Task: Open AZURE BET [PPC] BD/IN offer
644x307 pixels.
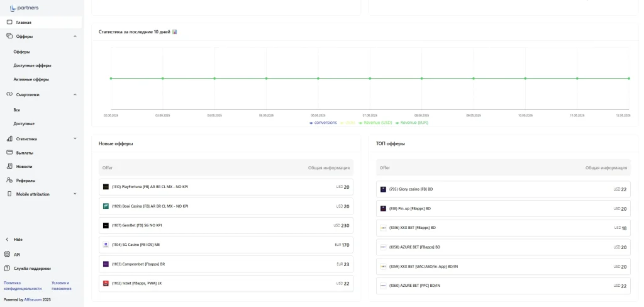Action: [503, 286]
